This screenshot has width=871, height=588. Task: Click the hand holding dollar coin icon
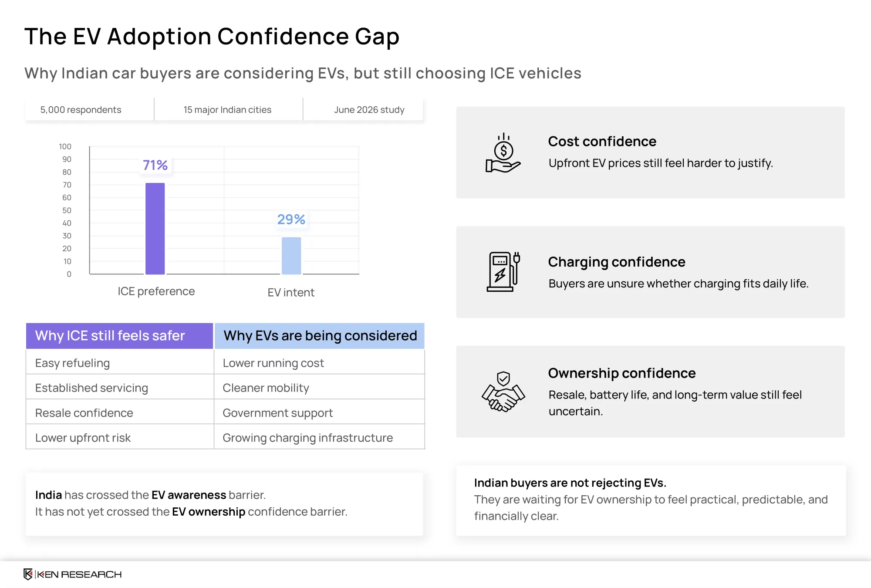[503, 153]
